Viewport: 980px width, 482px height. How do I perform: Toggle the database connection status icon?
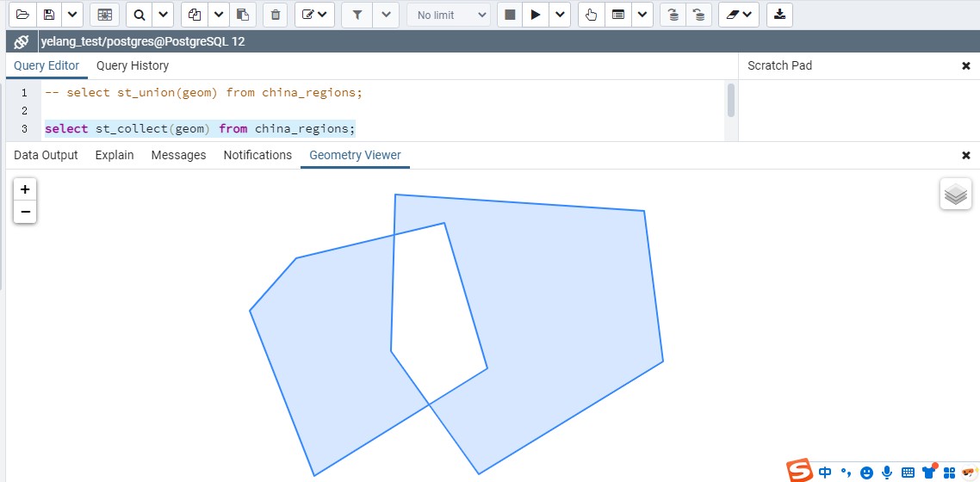(22, 41)
